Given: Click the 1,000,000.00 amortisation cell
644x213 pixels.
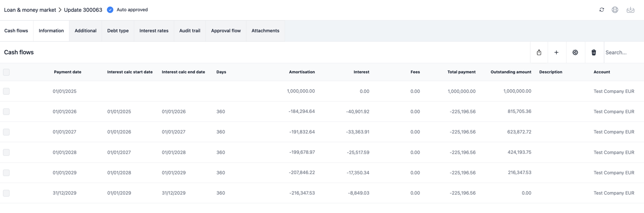Looking at the screenshot, I should coord(301,91).
